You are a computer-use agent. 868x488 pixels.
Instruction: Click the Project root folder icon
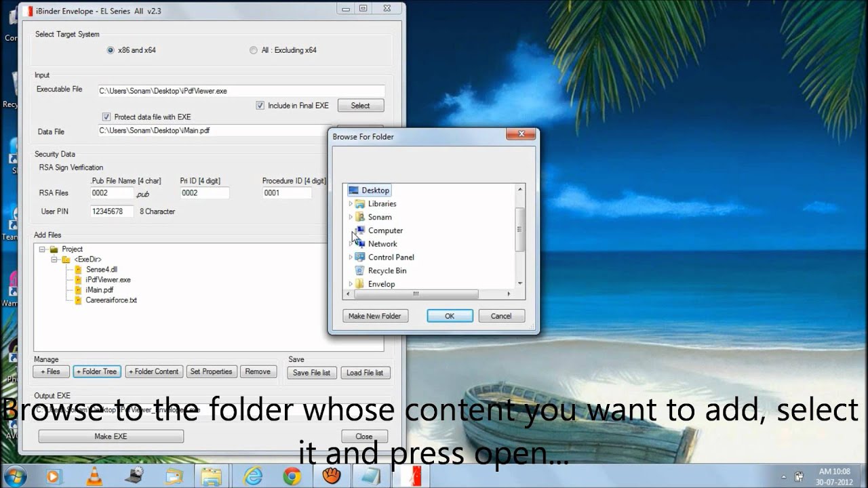[x=54, y=249]
